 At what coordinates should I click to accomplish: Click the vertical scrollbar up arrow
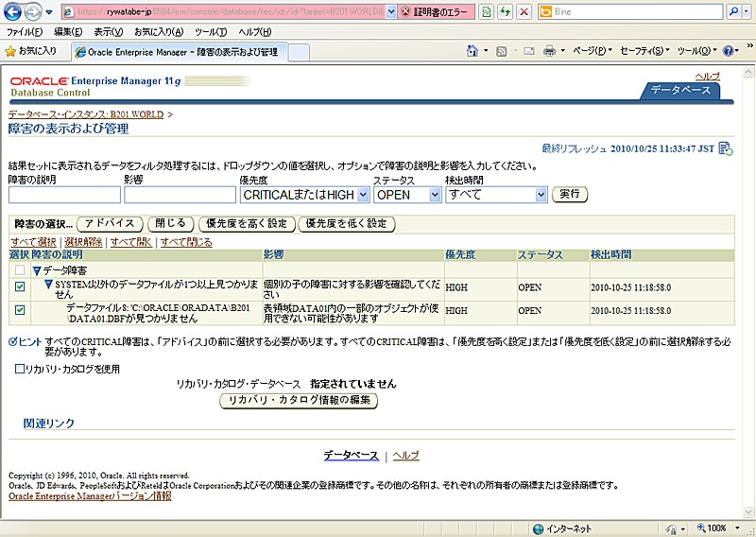point(748,73)
